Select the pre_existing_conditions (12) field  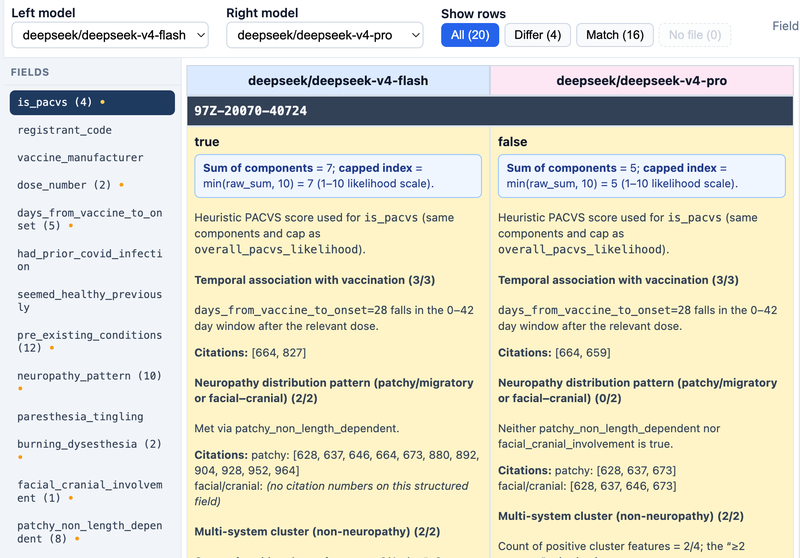[x=92, y=342]
